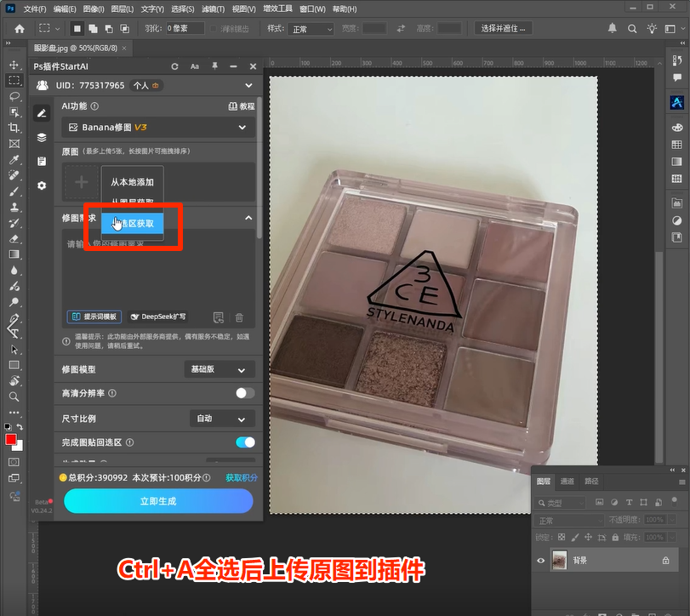Disable the 完成图贴回选区 switch

[245, 442]
